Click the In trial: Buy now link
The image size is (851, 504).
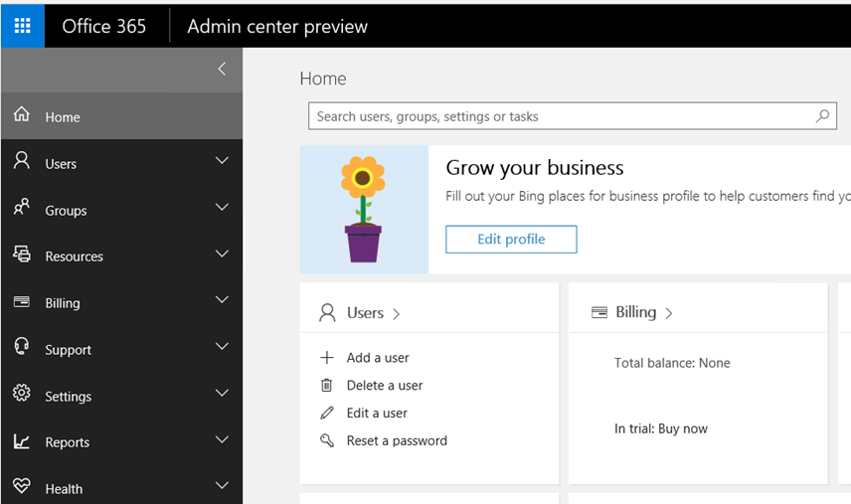point(660,428)
